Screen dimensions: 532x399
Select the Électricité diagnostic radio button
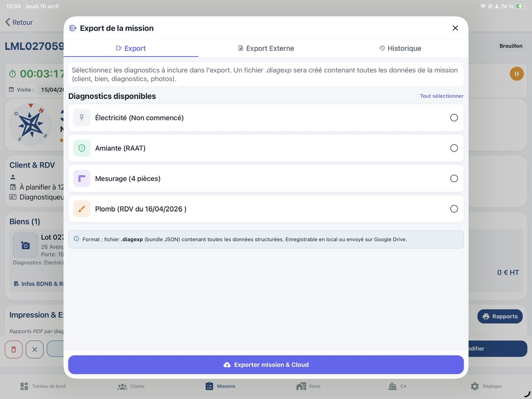(x=454, y=118)
